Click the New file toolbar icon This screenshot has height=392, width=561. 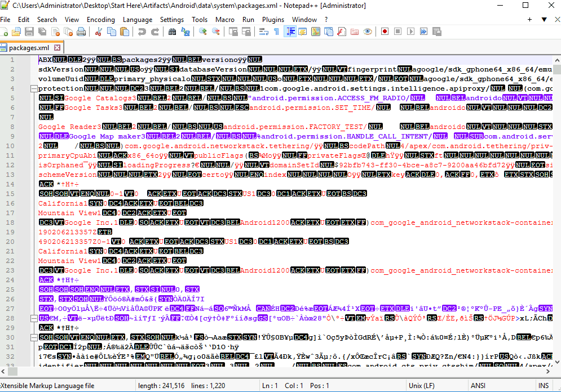pyautogui.click(x=4, y=32)
